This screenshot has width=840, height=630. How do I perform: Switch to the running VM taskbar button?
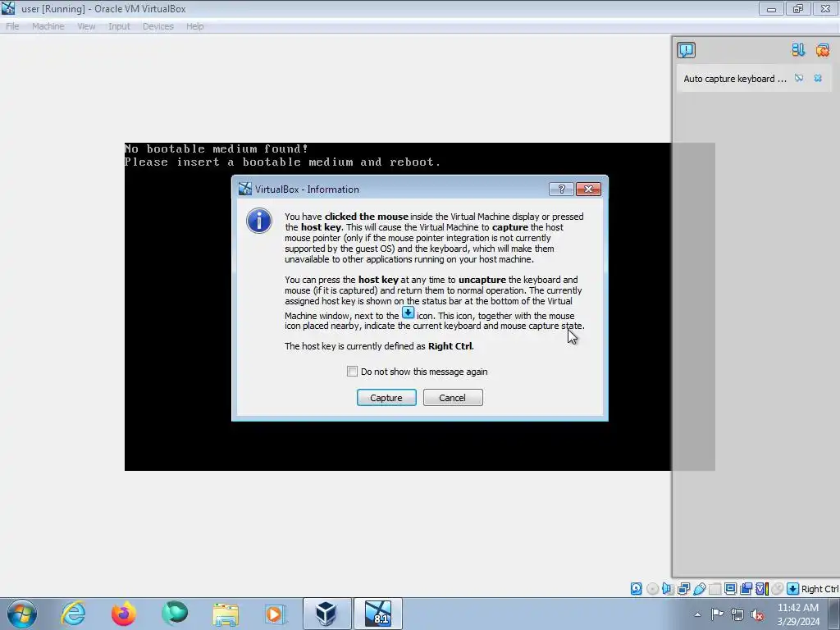tap(377, 614)
